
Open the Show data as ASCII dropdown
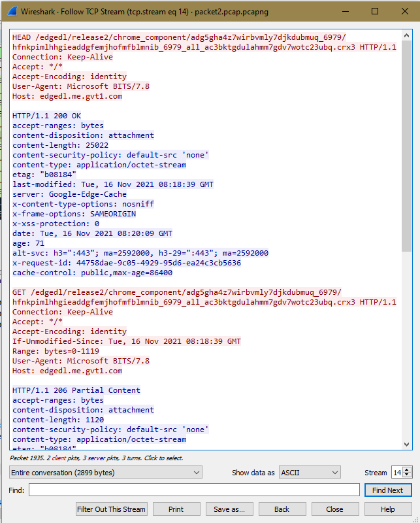pos(309,472)
